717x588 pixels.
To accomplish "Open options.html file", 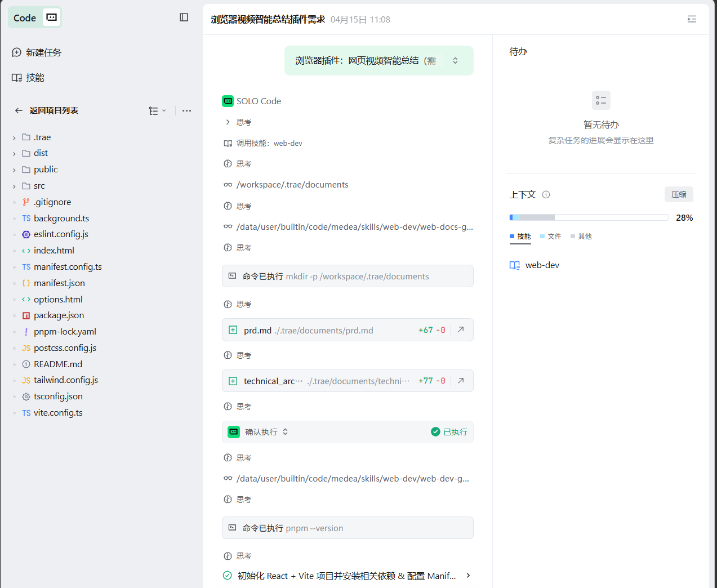I will [52, 300].
